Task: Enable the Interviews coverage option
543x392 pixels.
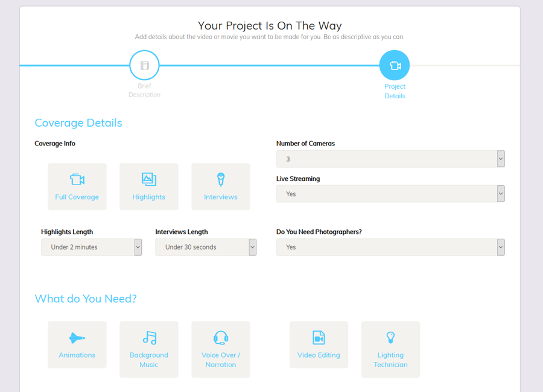Action: pyautogui.click(x=221, y=186)
